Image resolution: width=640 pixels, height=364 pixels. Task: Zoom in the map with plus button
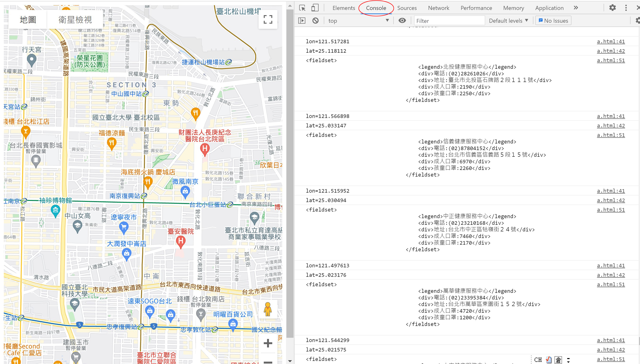pos(268,343)
